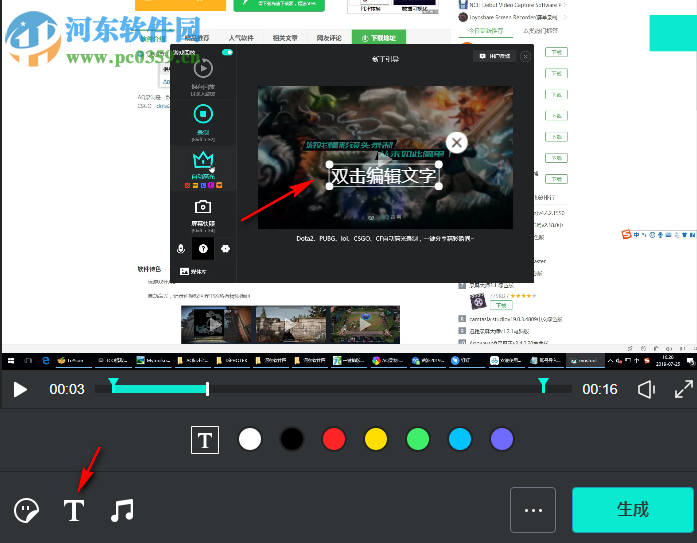Click the right trim end marker
The width and height of the screenshot is (697, 543).
click(543, 384)
